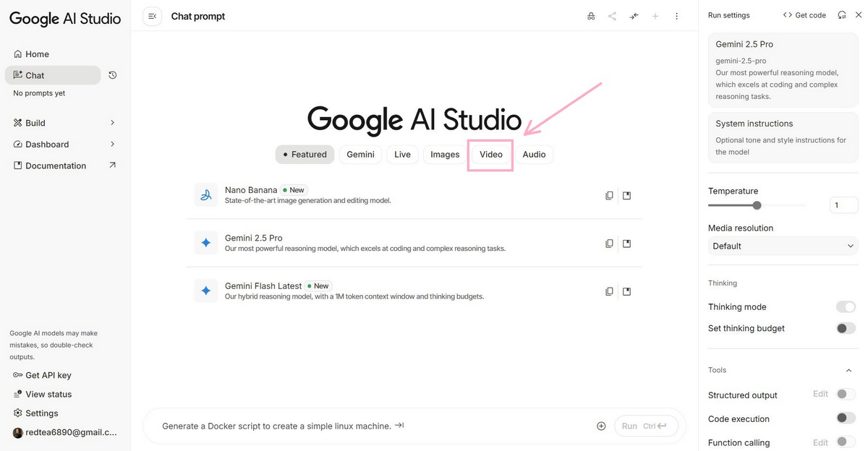The width and height of the screenshot is (868, 451).
Task: Click the compare mode arrows icon
Action: pos(634,16)
